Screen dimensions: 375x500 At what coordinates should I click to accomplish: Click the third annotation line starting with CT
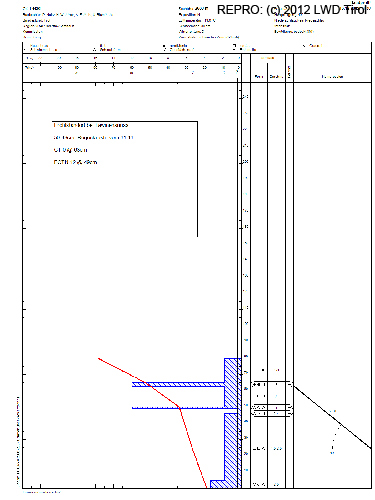click(70, 150)
